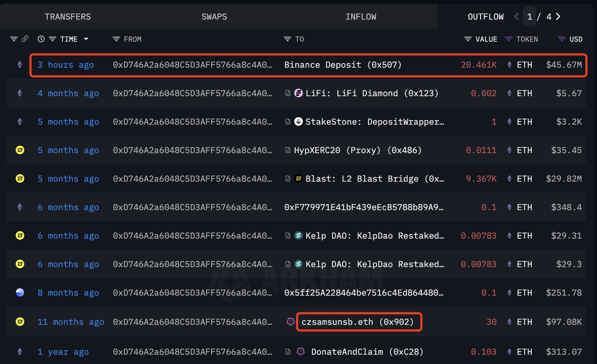Open the '11 months ago' transaction link
This screenshot has width=597, height=364.
71,322
